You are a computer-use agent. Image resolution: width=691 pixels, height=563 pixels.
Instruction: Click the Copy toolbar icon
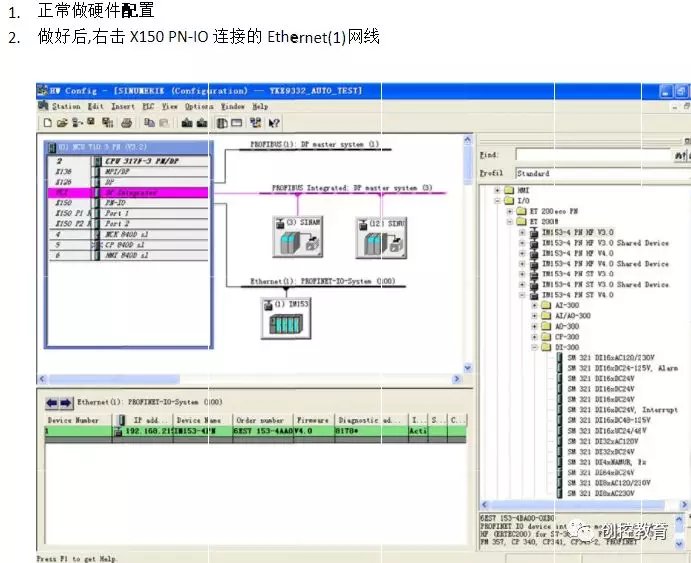149,123
